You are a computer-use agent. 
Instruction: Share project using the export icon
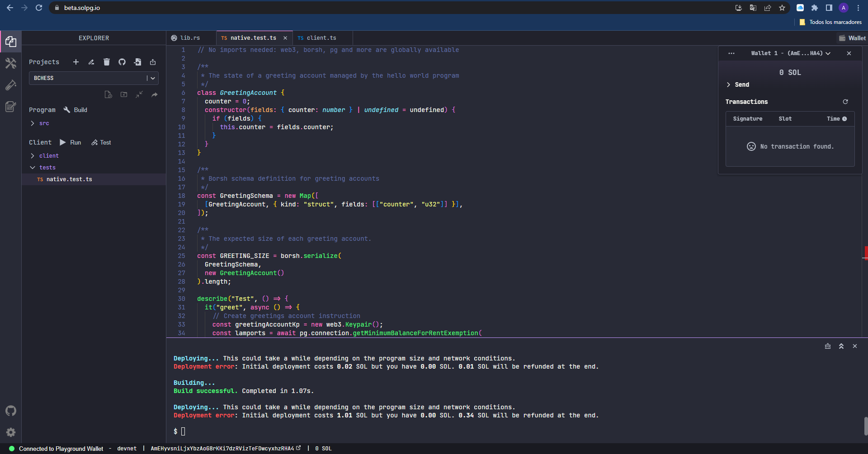pos(153,62)
